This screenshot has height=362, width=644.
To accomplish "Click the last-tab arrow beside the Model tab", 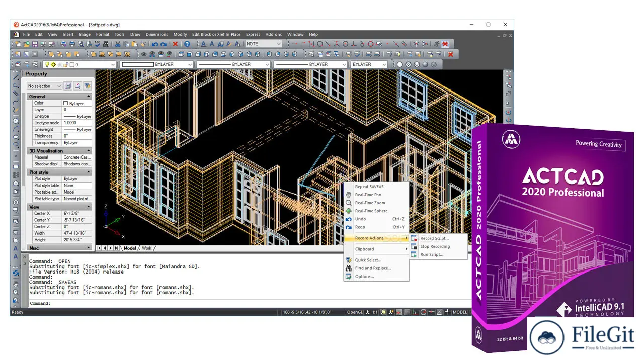I will [x=116, y=248].
